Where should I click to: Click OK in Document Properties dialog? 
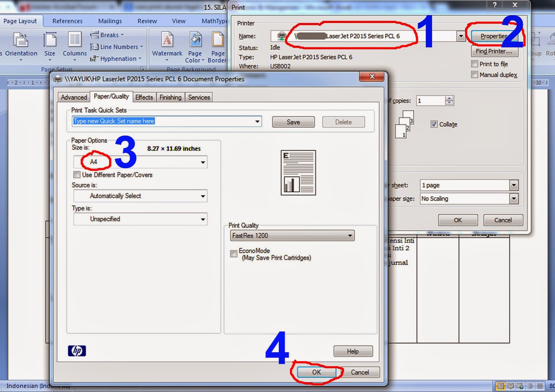pos(316,372)
